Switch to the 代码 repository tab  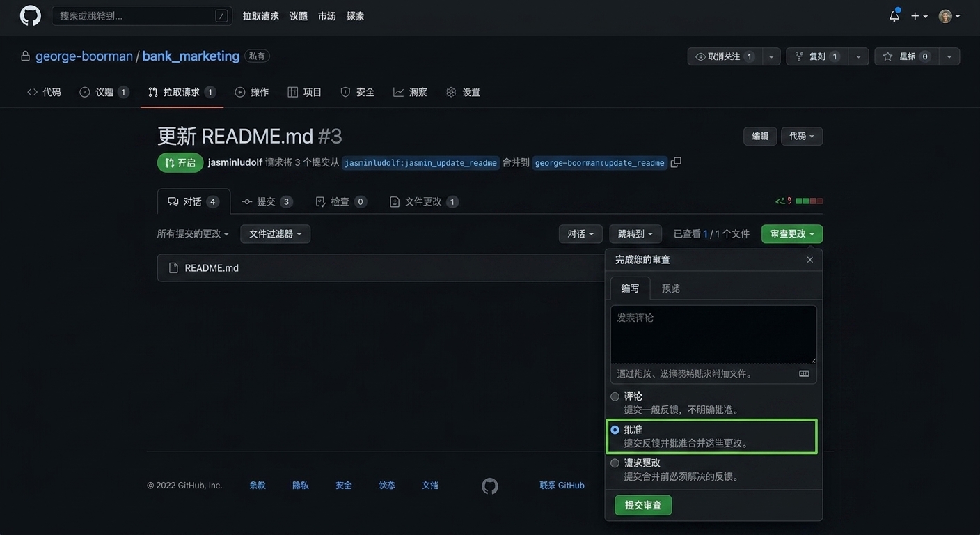(44, 92)
